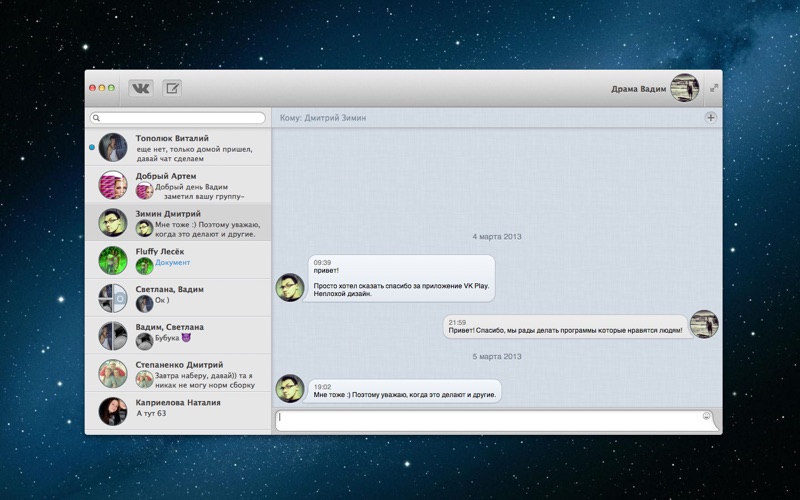Open conversation with Степаненко Дмитрий

(x=178, y=373)
